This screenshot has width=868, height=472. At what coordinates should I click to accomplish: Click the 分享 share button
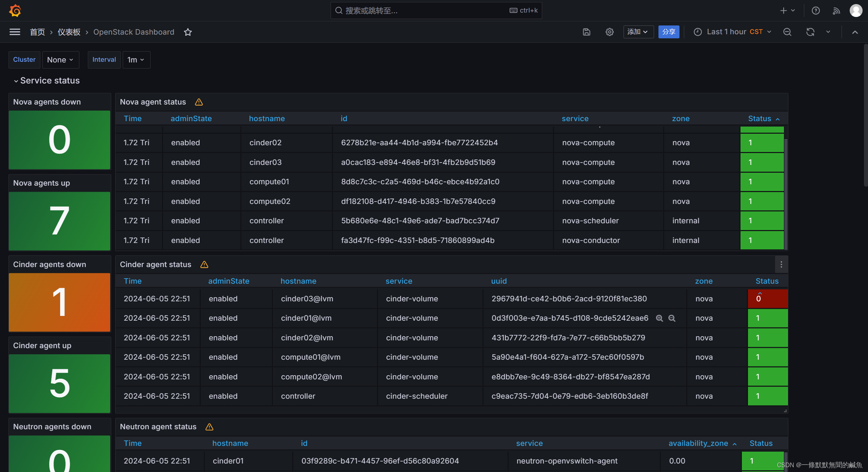(668, 32)
